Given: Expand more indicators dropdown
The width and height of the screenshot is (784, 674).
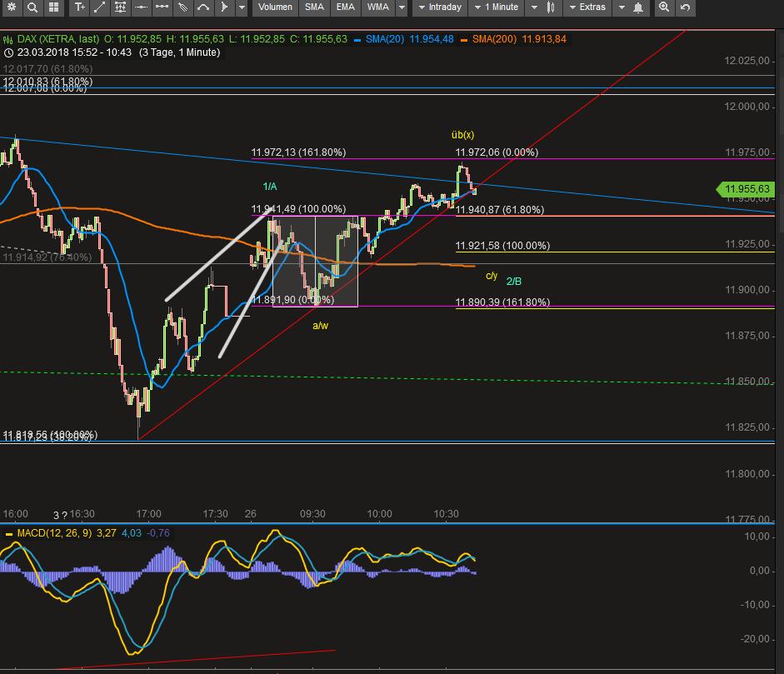Looking at the screenshot, I should tap(402, 7).
